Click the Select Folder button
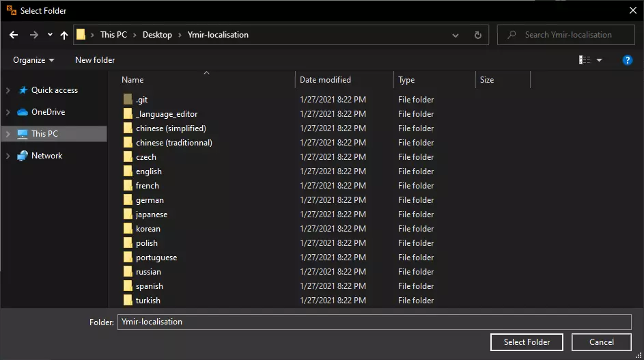 click(526, 342)
